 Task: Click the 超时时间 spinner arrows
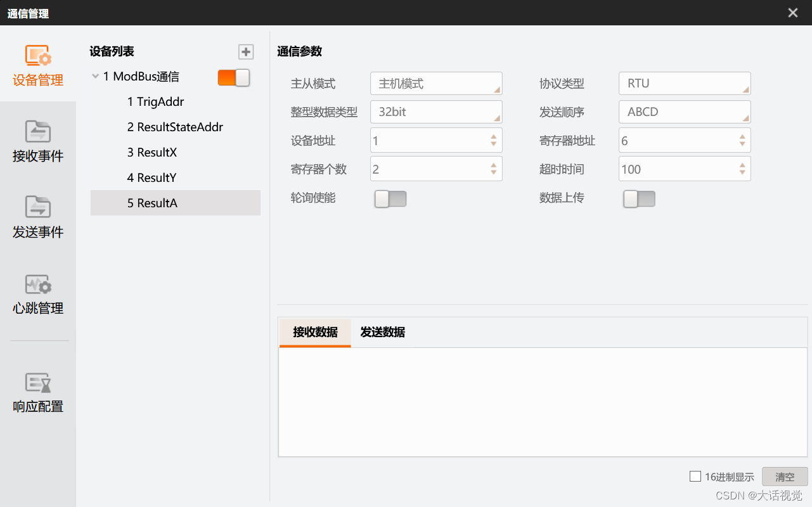click(742, 169)
